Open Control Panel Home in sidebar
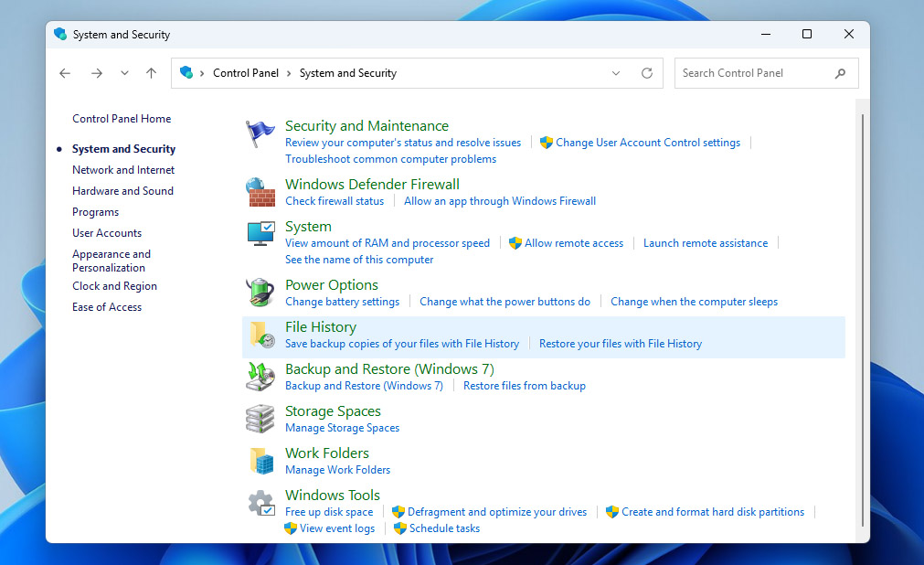 (x=122, y=119)
